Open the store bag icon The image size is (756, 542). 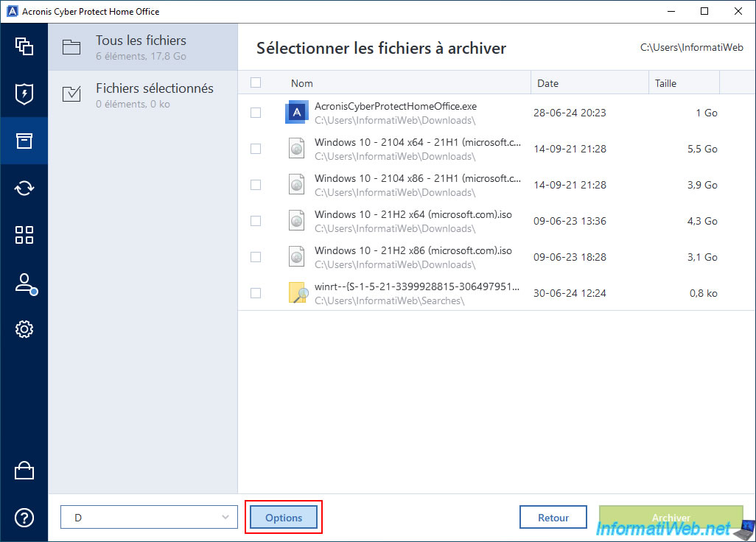point(24,471)
